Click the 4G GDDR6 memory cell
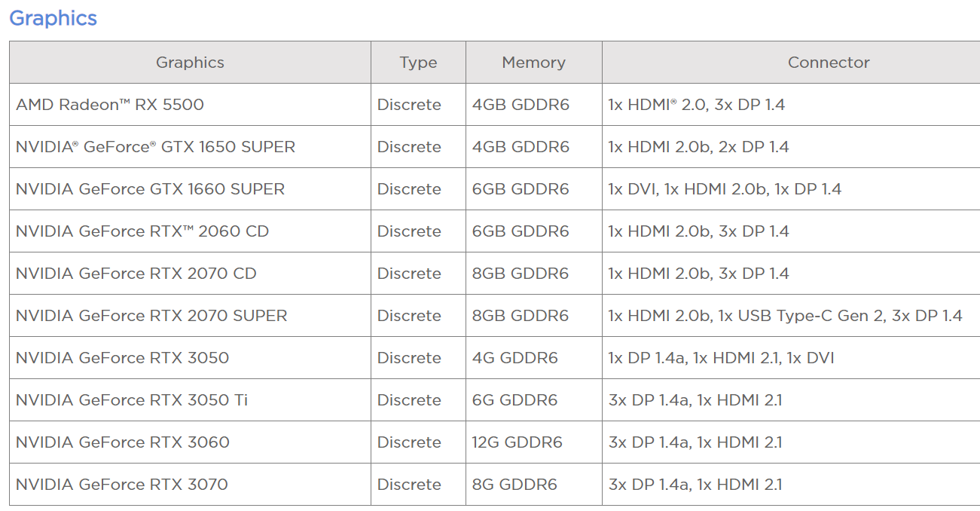This screenshot has width=980, height=511. [x=514, y=358]
